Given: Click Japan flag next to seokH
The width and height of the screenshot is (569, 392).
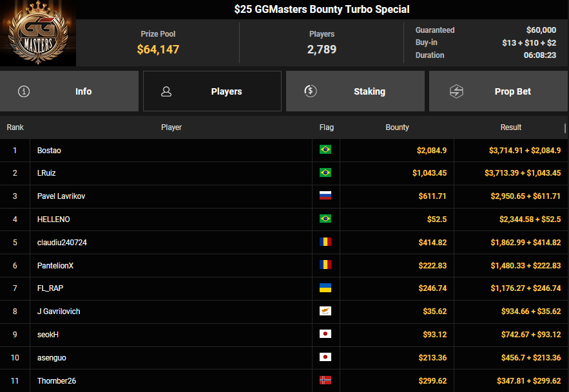Looking at the screenshot, I should coord(325,335).
